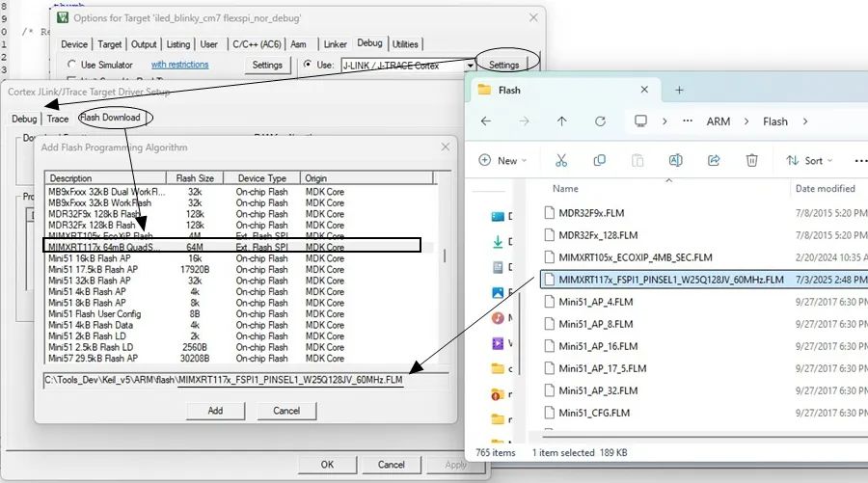The height and width of the screenshot is (483, 868).
Task: Select MIMXRT105x_ECOXIP_4MB_SEC.FLM file
Action: coord(704,257)
